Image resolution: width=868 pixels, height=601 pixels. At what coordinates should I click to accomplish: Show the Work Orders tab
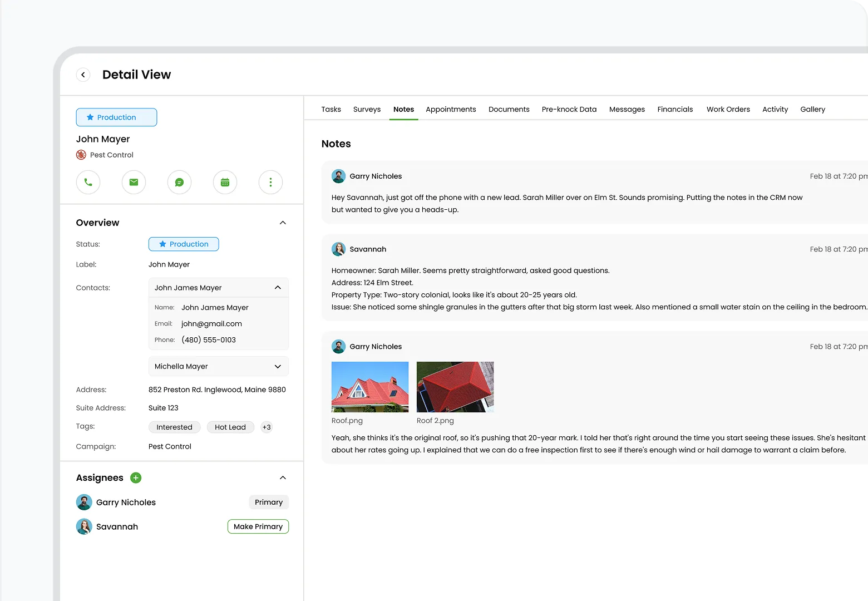(728, 109)
